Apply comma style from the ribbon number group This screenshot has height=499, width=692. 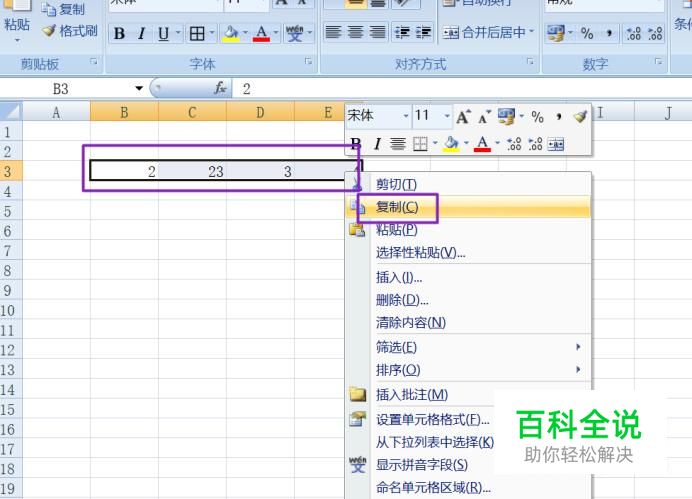609,33
